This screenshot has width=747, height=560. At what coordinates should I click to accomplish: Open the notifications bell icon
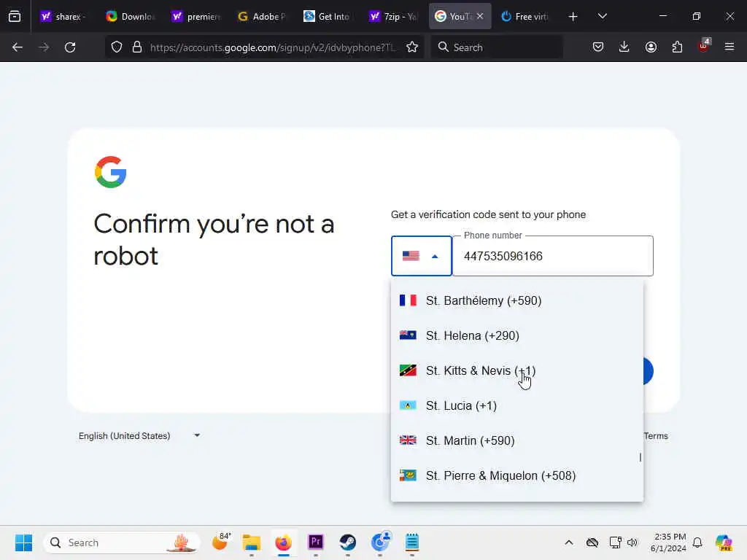tap(697, 542)
